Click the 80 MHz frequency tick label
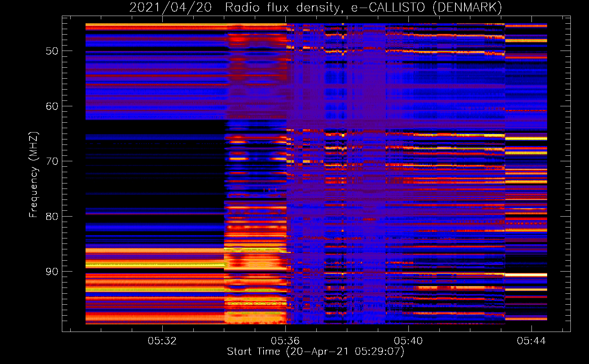Viewport: 589px width, 364px height. [x=52, y=217]
